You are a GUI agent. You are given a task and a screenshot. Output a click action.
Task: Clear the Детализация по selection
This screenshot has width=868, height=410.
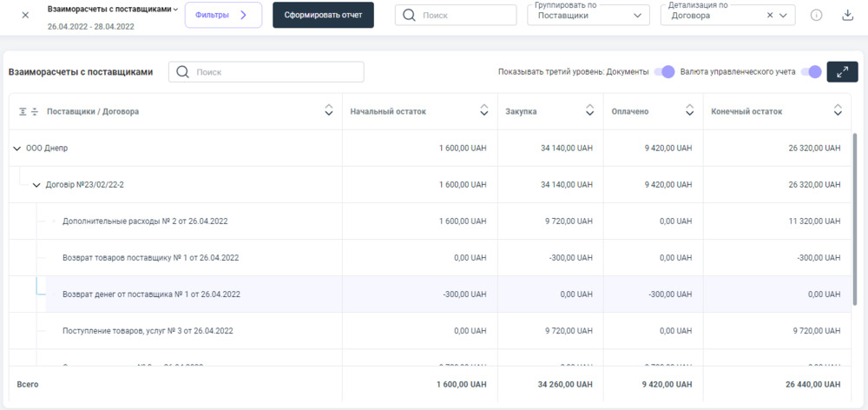[x=770, y=16]
